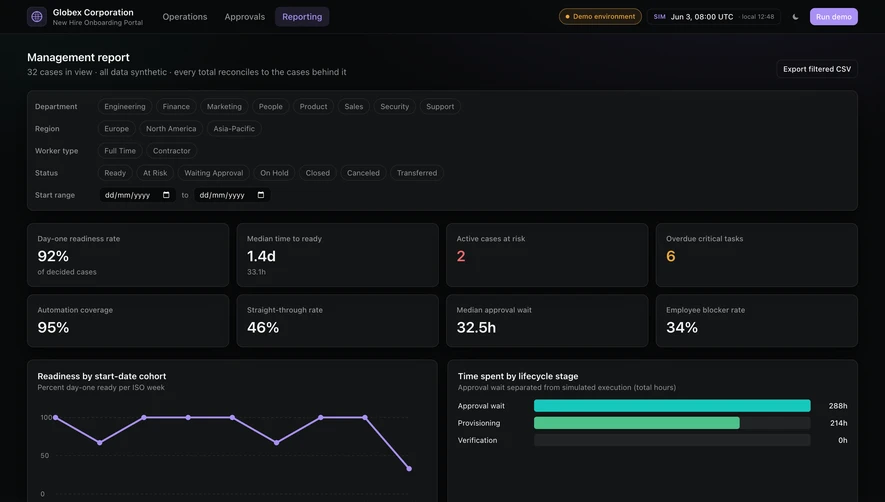Screen dimensions: 885x502
Task: Click the Run demo button
Action: click(834, 16)
